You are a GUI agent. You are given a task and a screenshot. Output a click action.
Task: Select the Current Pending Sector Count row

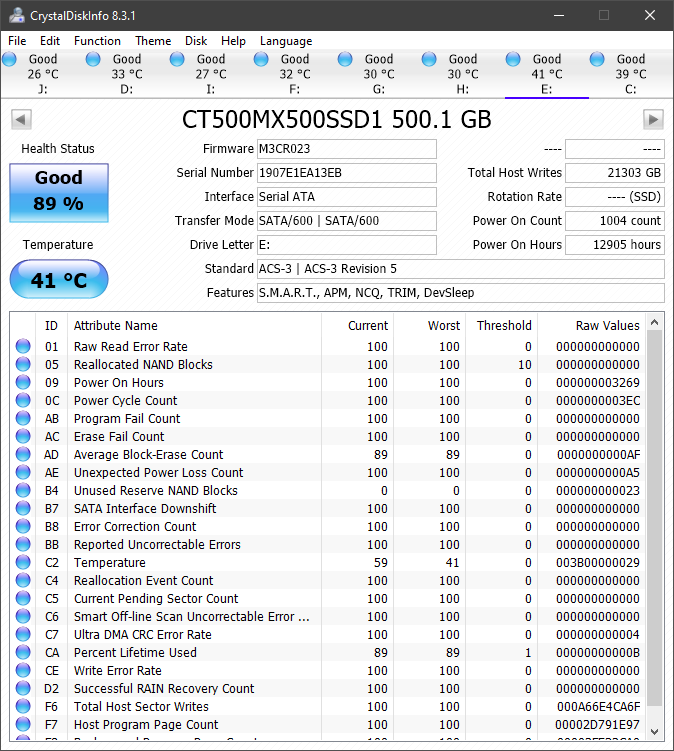(x=328, y=598)
